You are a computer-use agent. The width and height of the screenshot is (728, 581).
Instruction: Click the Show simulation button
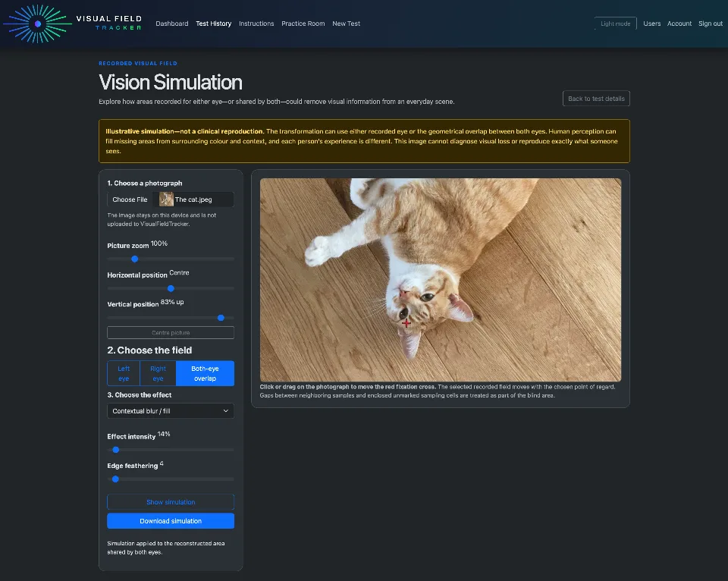pos(171,502)
